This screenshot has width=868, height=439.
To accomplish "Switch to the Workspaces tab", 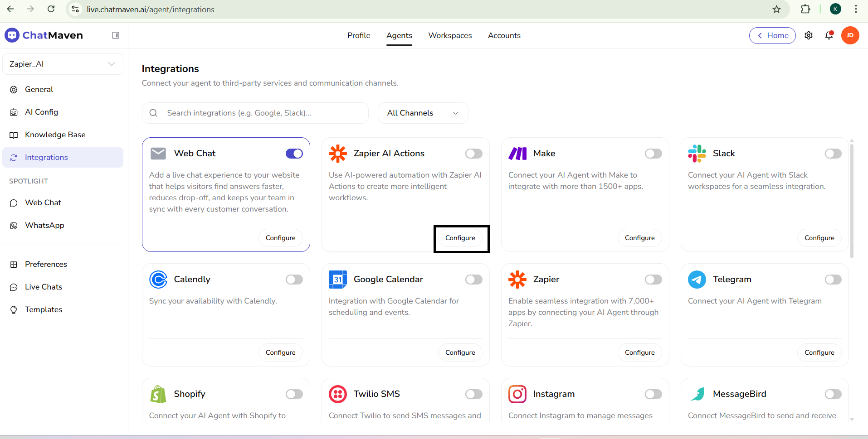I will pos(450,35).
